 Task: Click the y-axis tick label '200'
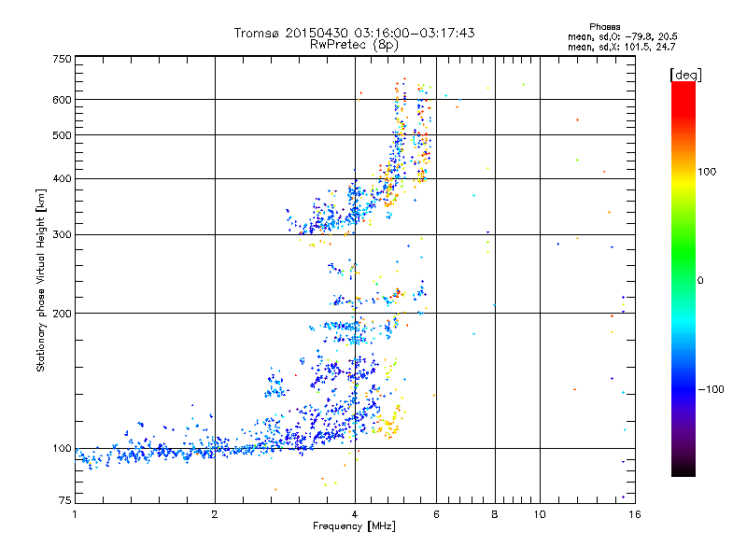click(x=62, y=314)
